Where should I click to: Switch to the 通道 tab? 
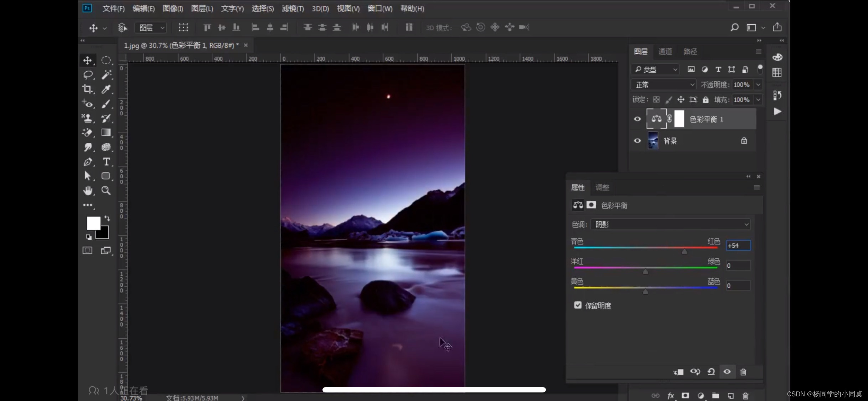pos(665,51)
